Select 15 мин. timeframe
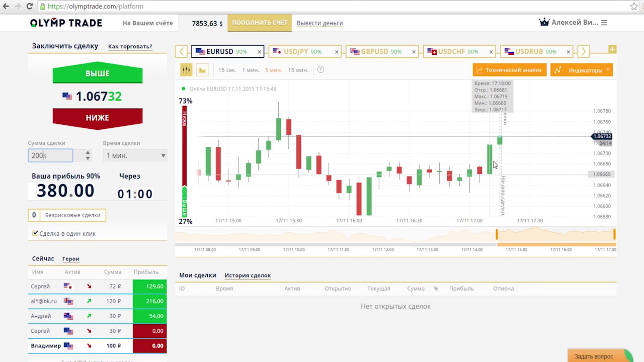 click(x=298, y=70)
